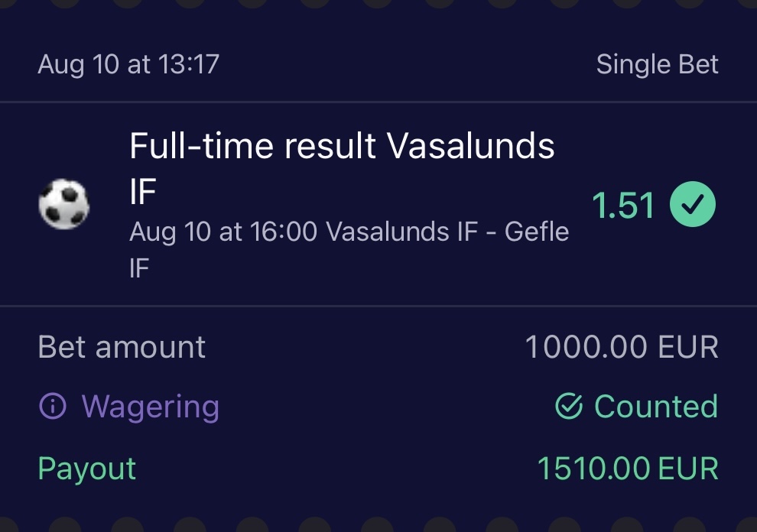Click "Vasalunds IF" in the smaller match line
Viewport: 757px width, 532px height.
point(402,232)
